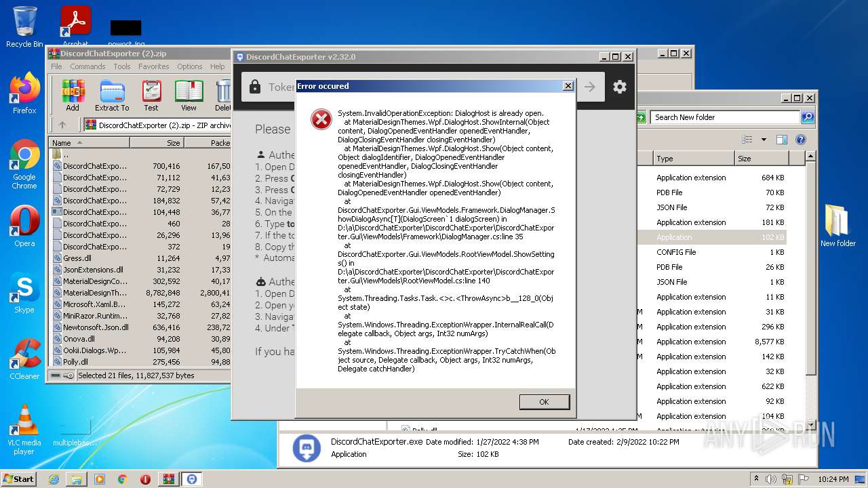Switch to DiscordChatExporter taskbar button

coord(192,479)
